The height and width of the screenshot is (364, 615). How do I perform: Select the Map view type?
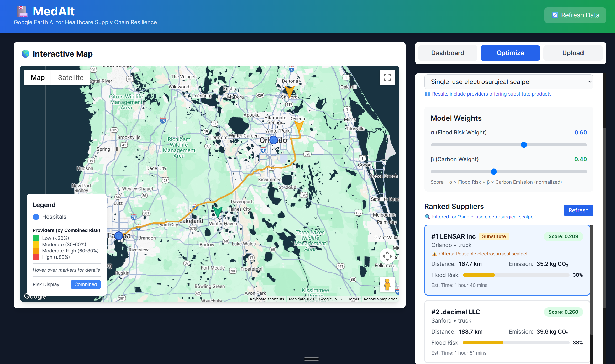(38, 77)
